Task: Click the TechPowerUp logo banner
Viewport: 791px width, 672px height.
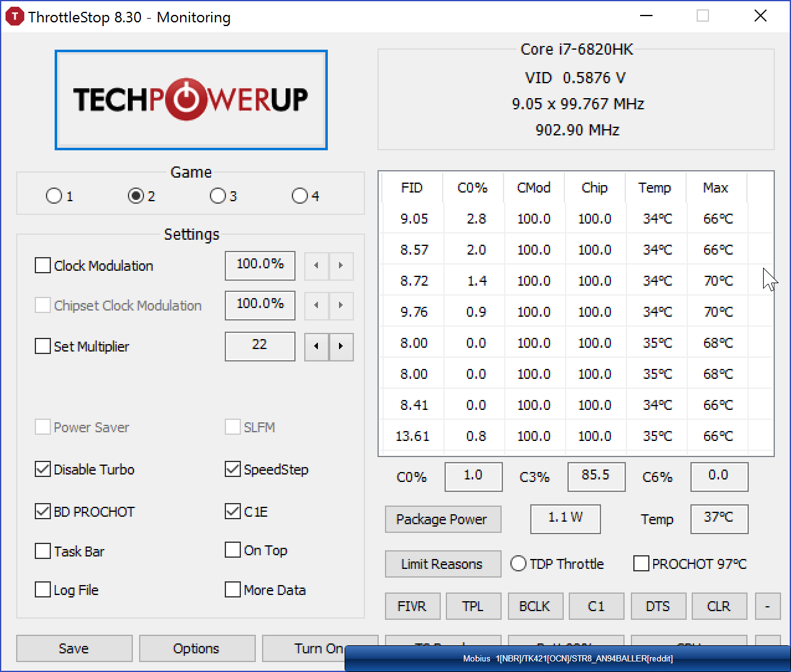Action: [x=191, y=100]
